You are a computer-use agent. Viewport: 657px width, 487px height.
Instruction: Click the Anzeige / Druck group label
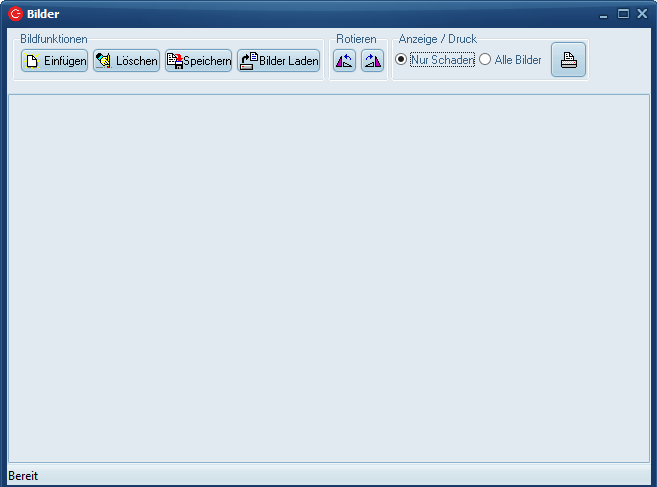(438, 39)
